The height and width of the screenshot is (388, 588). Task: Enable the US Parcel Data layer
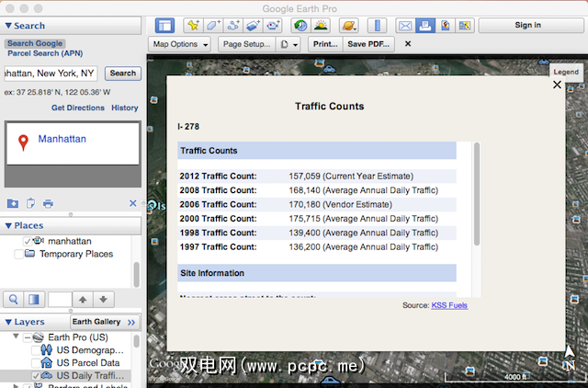click(x=37, y=363)
